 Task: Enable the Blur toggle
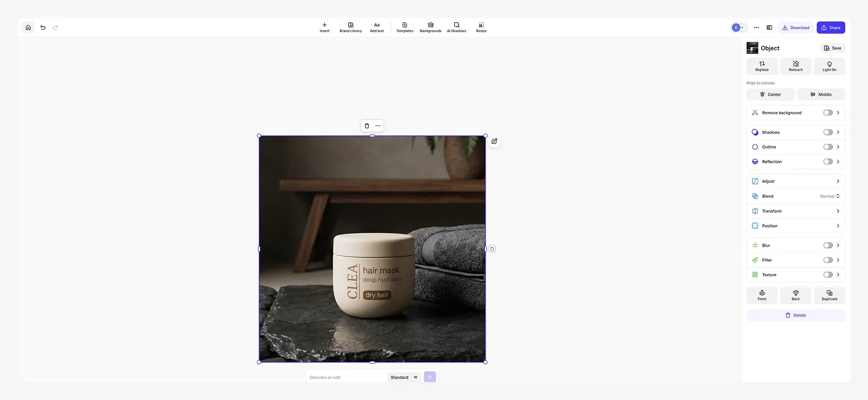pyautogui.click(x=828, y=245)
